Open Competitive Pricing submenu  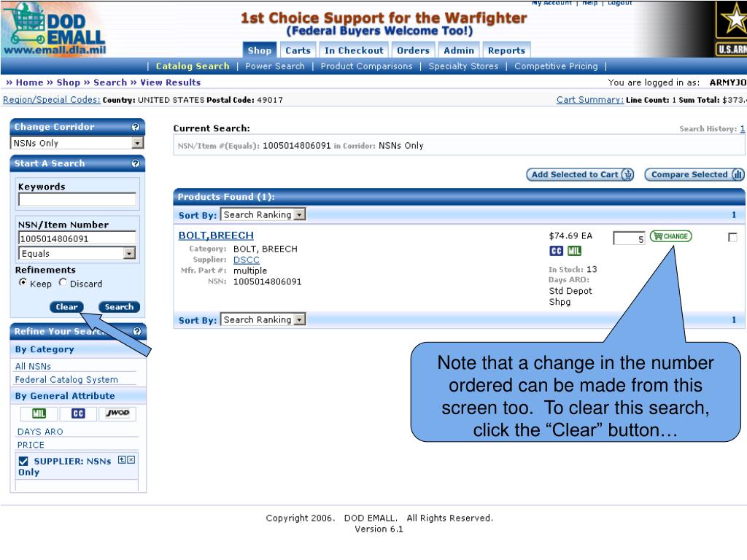pos(556,66)
